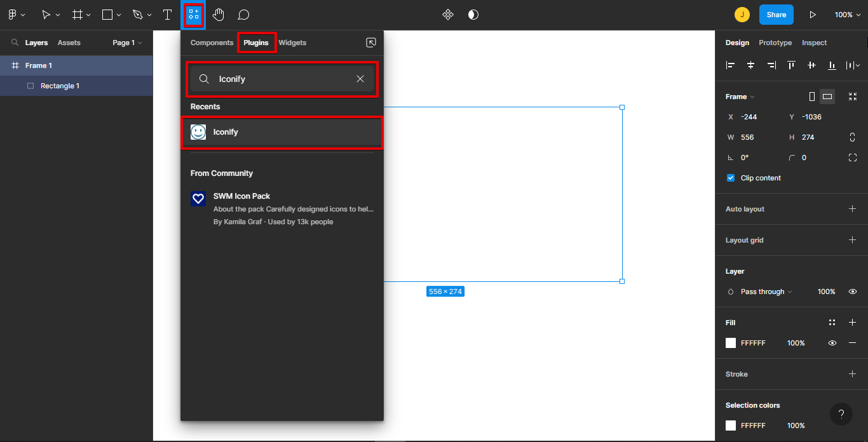The height and width of the screenshot is (442, 868).
Task: Open the Pass through blend mode dropdown
Action: [766, 291]
